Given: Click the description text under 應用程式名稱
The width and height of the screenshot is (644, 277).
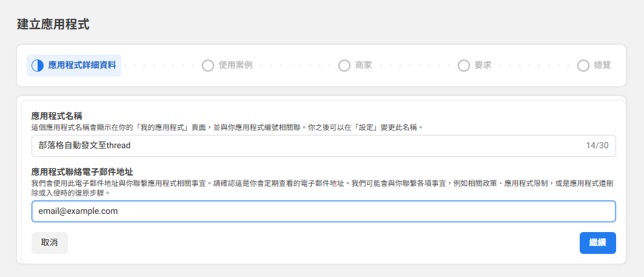Looking at the screenshot, I should tap(226, 128).
